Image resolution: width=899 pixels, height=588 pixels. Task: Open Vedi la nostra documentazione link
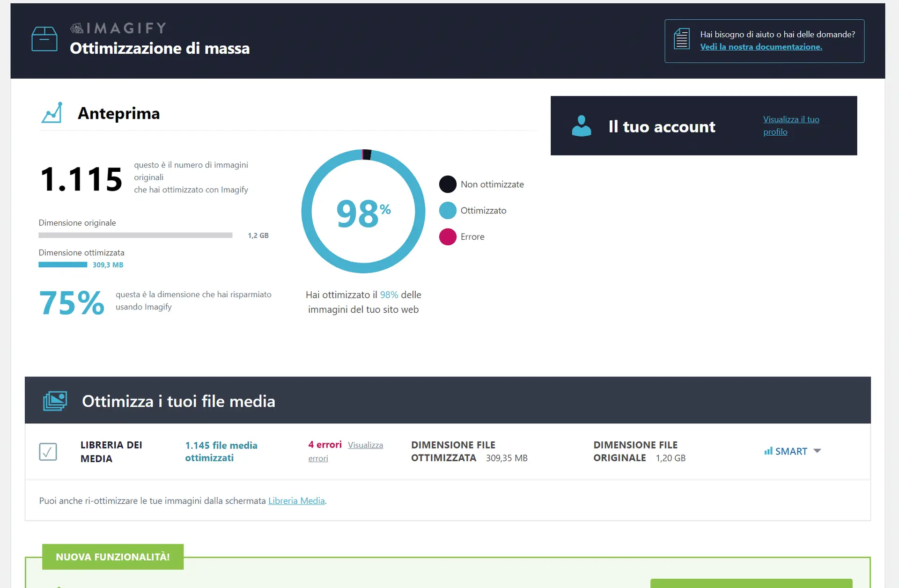click(761, 47)
